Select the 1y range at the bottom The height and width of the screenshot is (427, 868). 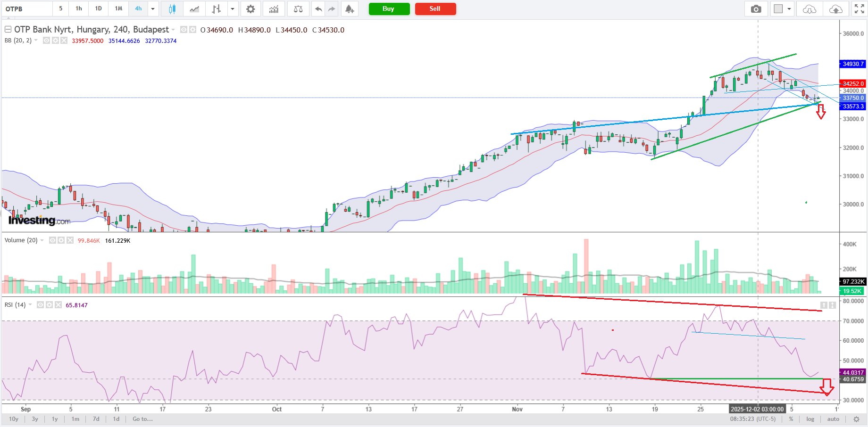coord(55,419)
